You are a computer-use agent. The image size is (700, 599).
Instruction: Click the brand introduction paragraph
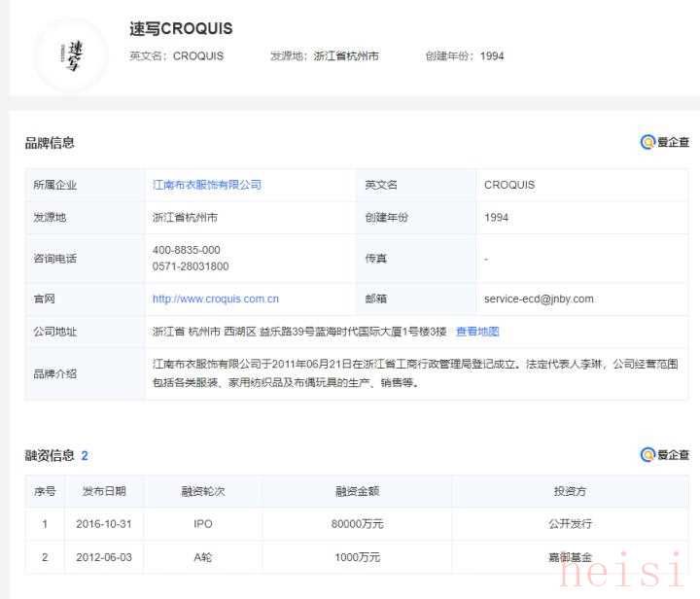pos(415,373)
